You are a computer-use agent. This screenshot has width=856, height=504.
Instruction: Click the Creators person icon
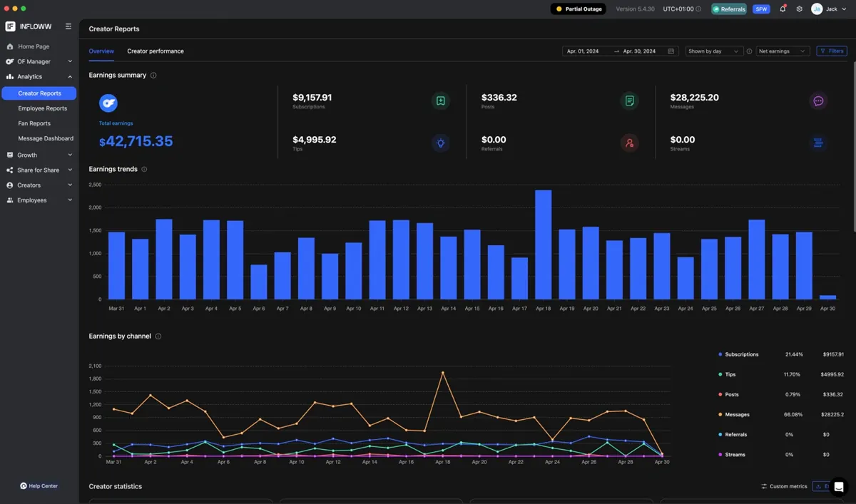click(x=10, y=185)
